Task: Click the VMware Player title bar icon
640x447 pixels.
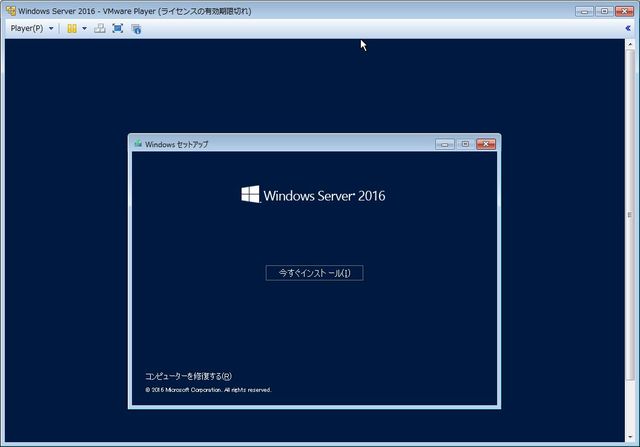Action: click(x=11, y=11)
